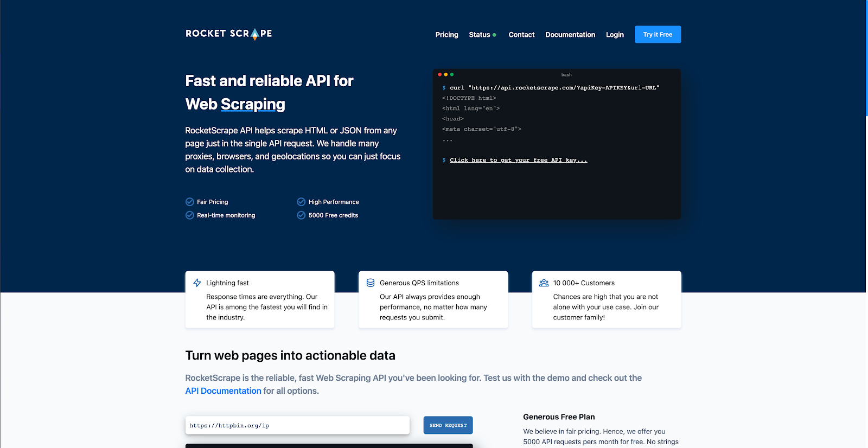Click the 5000 Free credits label

[333, 215]
